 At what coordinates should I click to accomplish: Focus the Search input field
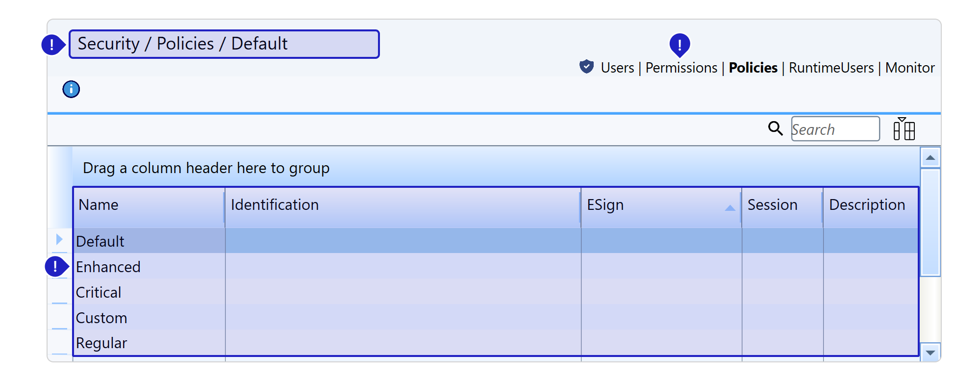[x=835, y=129]
